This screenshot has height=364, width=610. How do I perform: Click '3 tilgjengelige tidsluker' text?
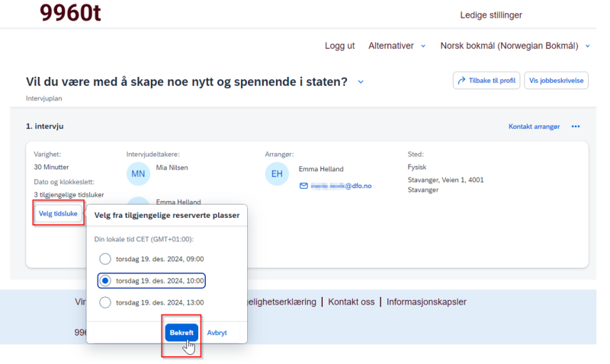pos(69,195)
